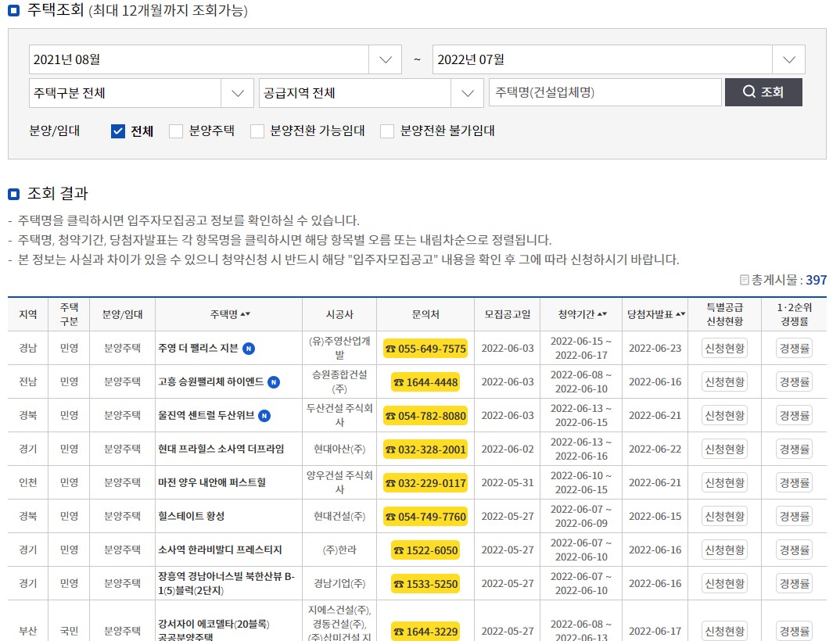Click the 모집공고일 column header
Image resolution: width=840 pixels, height=641 pixels.
508,314
